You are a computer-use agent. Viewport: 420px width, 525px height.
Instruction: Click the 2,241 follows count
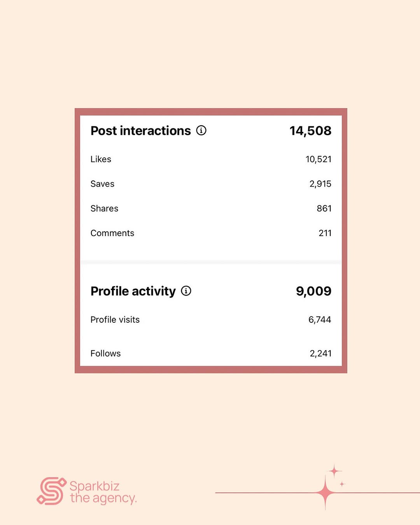pos(320,353)
